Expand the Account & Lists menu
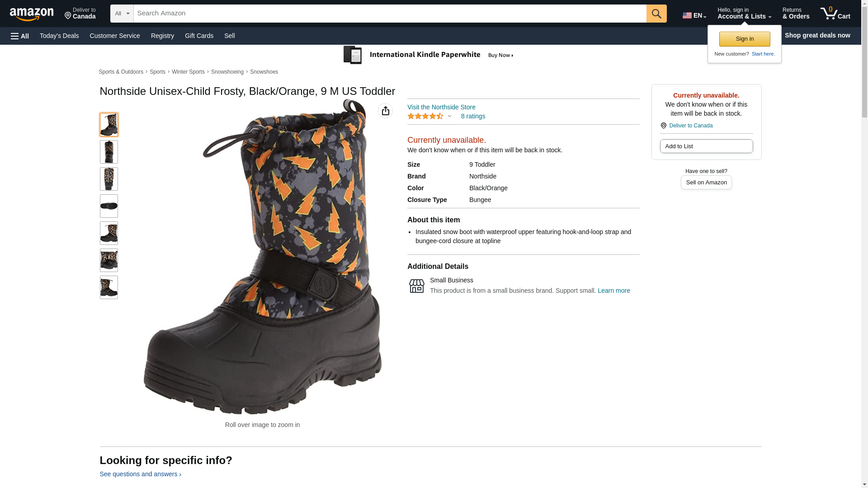The width and height of the screenshot is (868, 488). (x=744, y=14)
